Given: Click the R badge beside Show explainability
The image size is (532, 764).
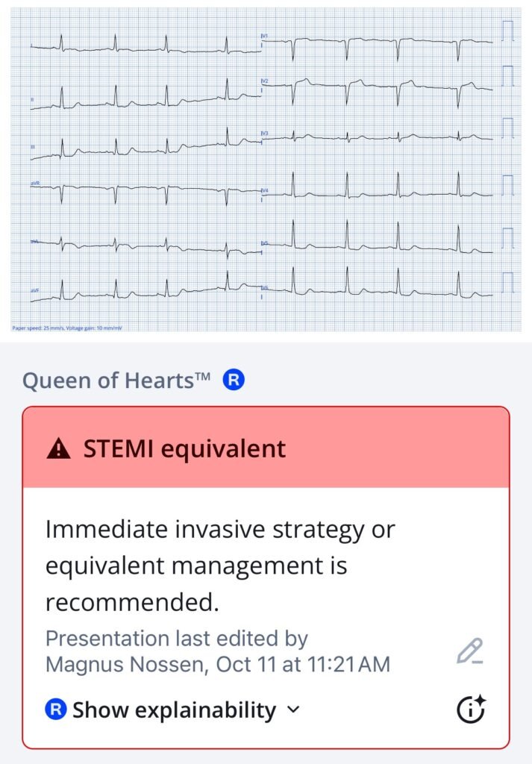Looking at the screenshot, I should click(x=57, y=710).
